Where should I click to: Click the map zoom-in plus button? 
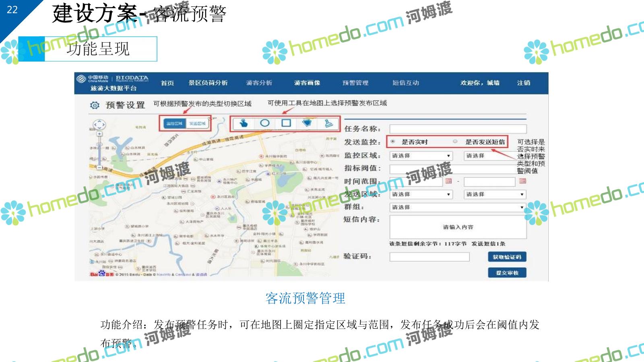(99, 134)
